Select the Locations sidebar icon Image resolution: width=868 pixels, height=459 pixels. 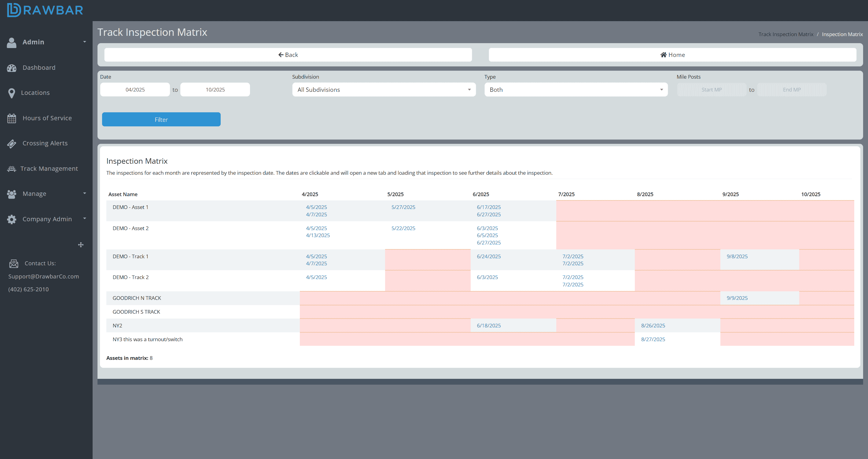click(x=35, y=92)
